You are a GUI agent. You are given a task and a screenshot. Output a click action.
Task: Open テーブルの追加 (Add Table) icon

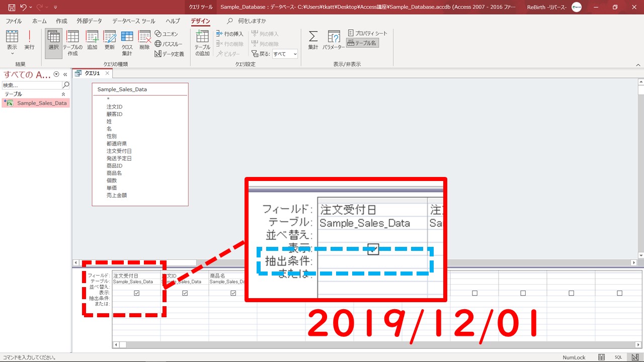(x=202, y=42)
